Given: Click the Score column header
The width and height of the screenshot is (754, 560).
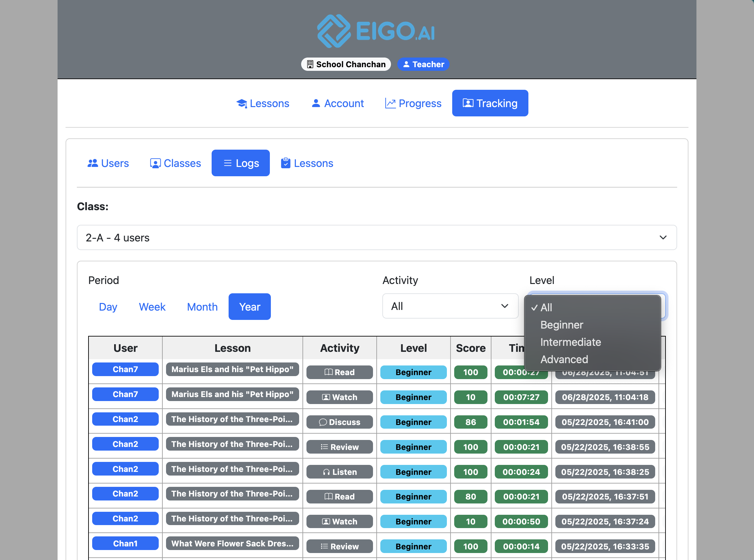Looking at the screenshot, I should [x=471, y=348].
